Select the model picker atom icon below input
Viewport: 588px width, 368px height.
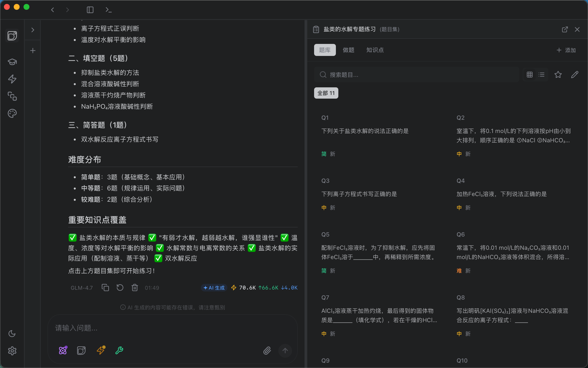click(x=63, y=350)
